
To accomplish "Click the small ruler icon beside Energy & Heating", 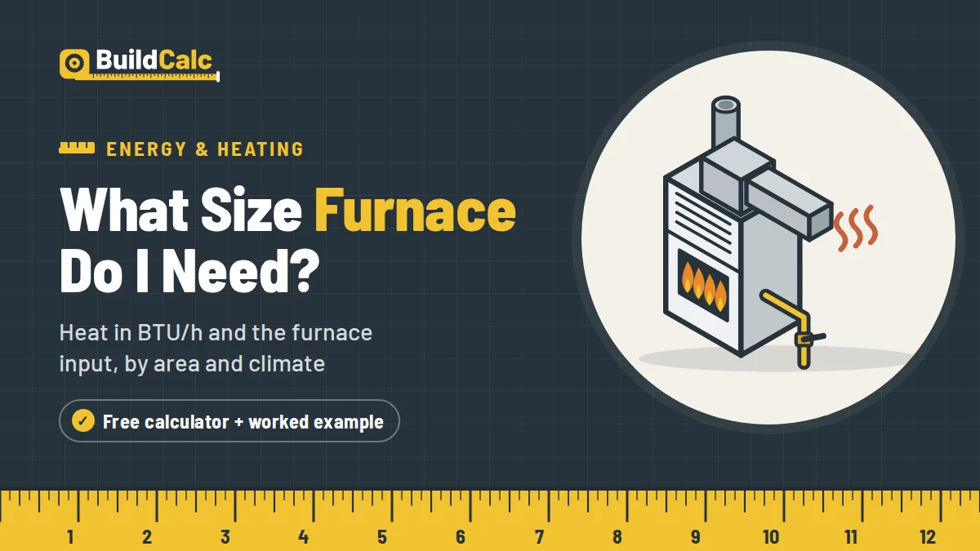I will pyautogui.click(x=78, y=149).
